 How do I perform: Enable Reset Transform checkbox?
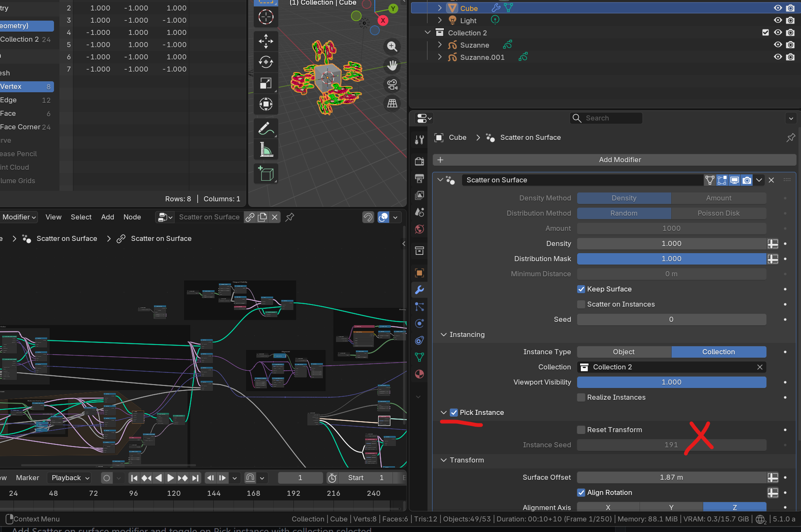click(x=581, y=430)
